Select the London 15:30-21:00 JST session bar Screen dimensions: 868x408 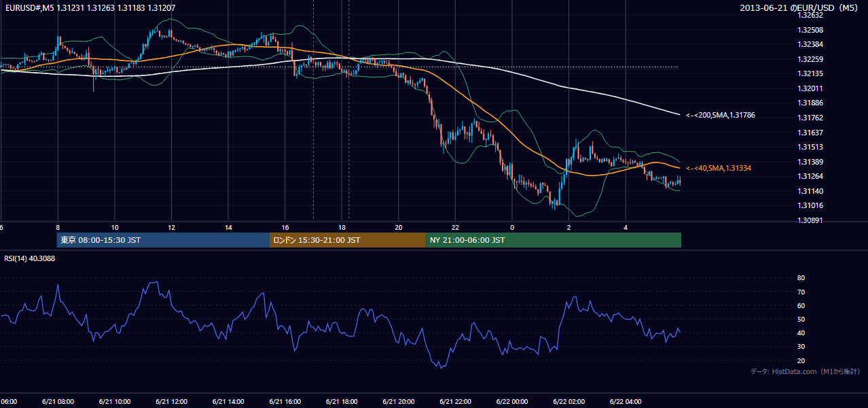(348, 240)
